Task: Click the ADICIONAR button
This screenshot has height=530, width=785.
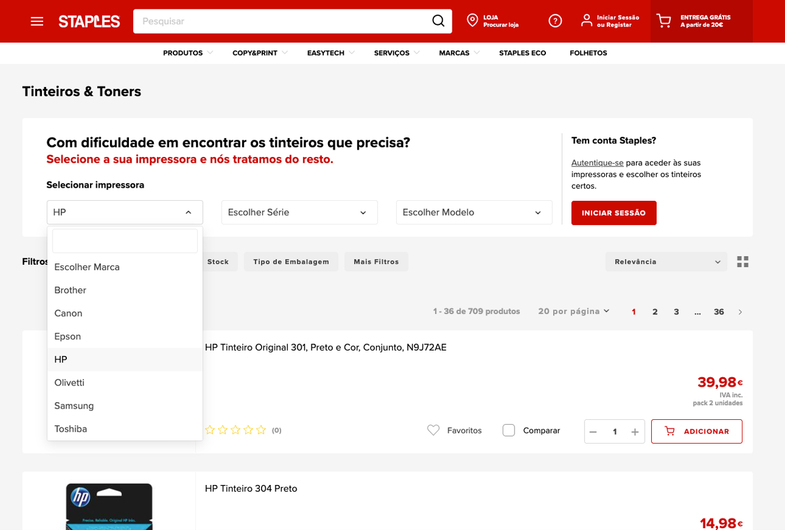Action: (696, 432)
